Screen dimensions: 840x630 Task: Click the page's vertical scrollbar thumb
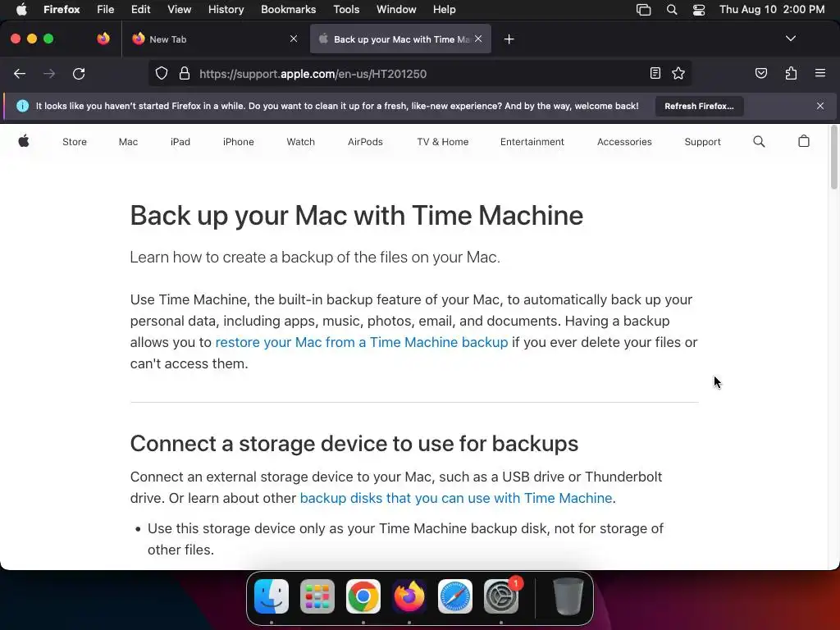[x=833, y=157]
